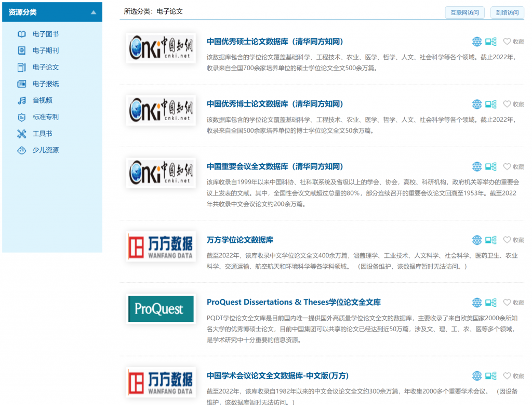Click the 资源分类 panel header
532x405 pixels.
[52, 12]
